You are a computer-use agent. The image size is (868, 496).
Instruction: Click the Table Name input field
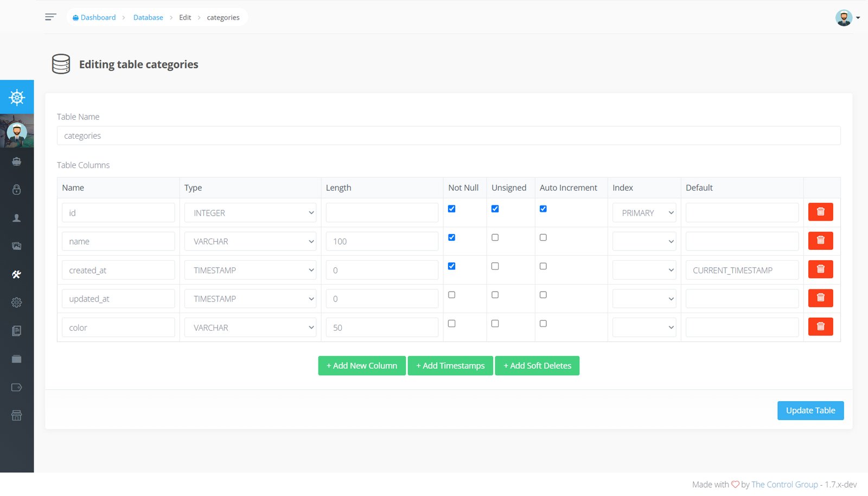(449, 136)
